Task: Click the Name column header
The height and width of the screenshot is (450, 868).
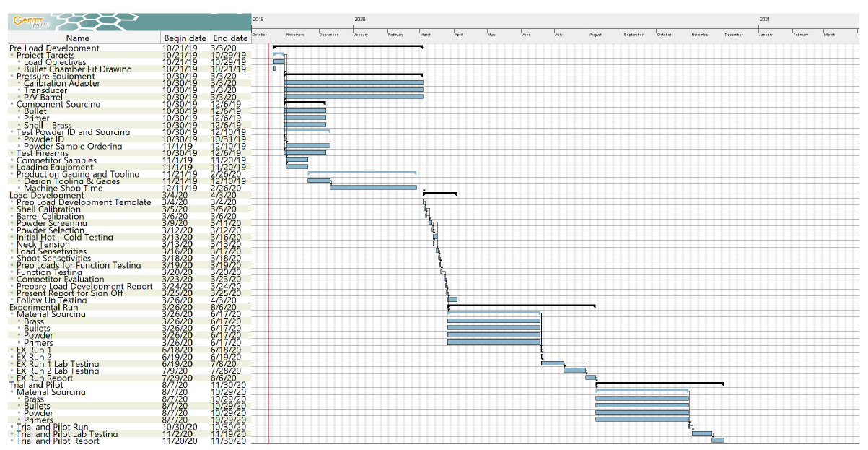Action: [x=79, y=38]
